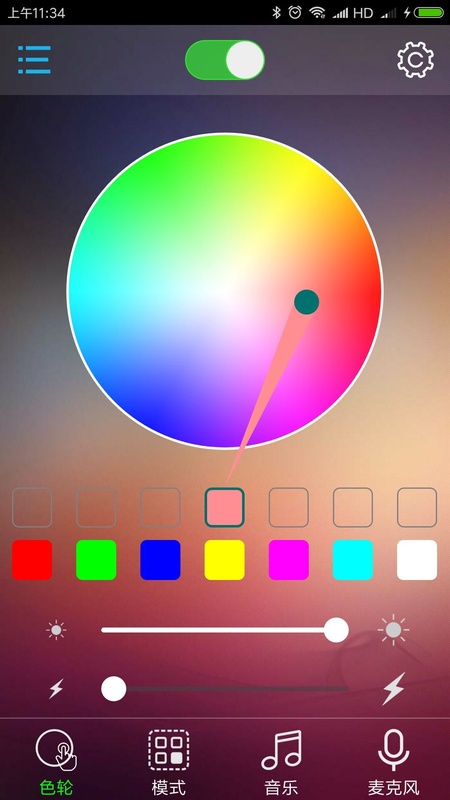Click the high brightness sun icon
The width and height of the screenshot is (450, 800).
[393, 630]
